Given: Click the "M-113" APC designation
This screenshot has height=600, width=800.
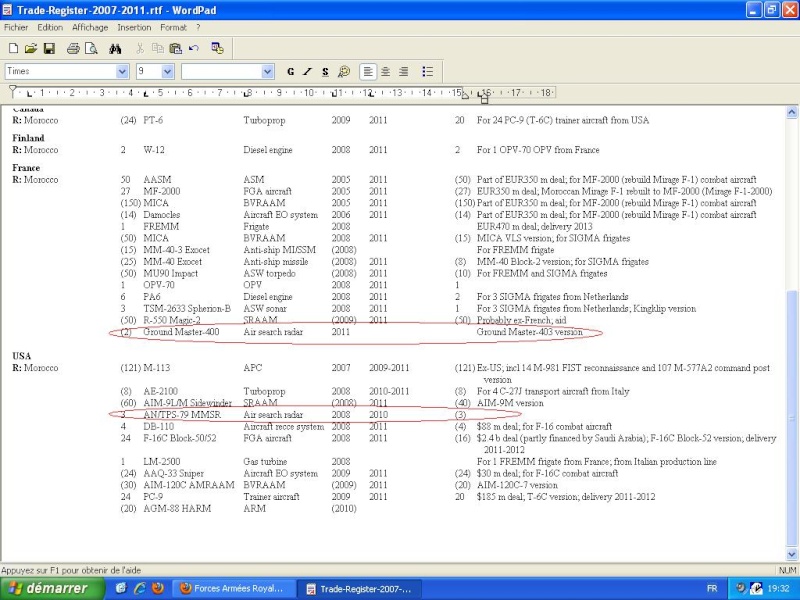Looking at the screenshot, I should pos(157,367).
